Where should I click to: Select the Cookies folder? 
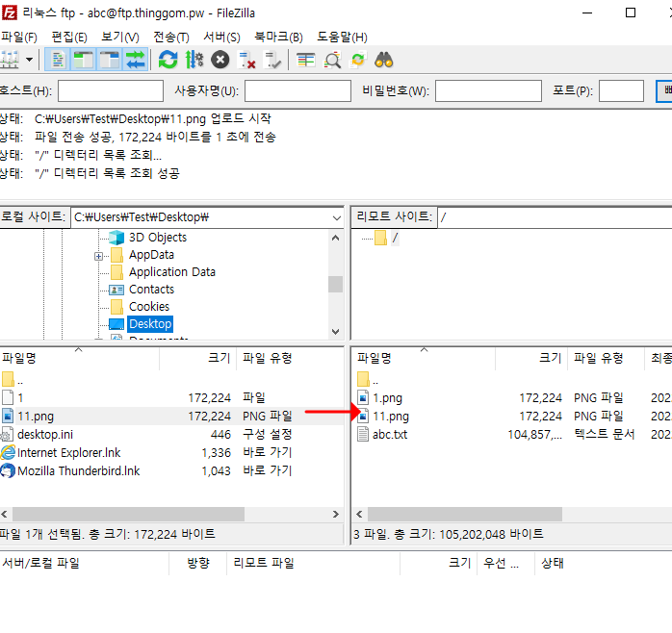tap(149, 307)
